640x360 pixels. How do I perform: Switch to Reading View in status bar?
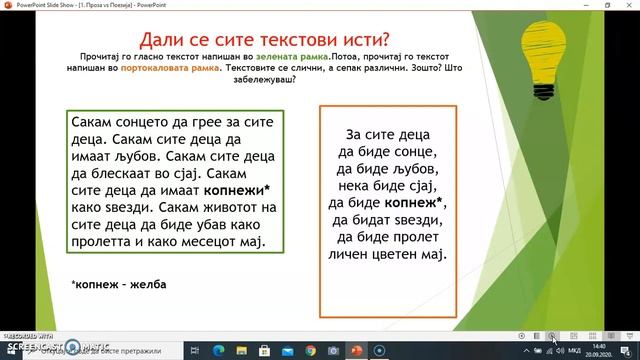point(611,336)
